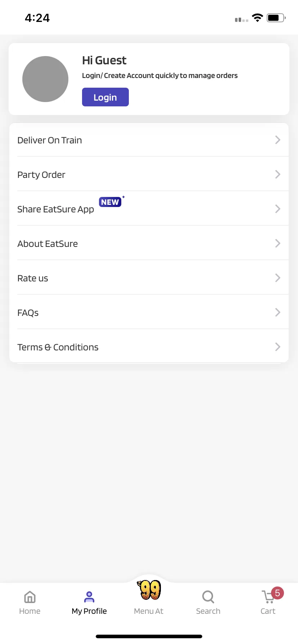Tap the Login/Create Account prompt text
The image size is (298, 644).
160,75
